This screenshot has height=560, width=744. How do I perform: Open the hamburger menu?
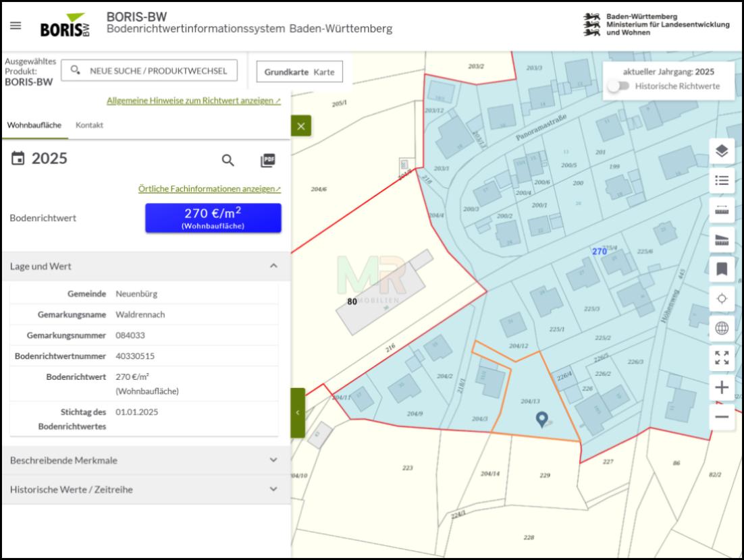(16, 26)
